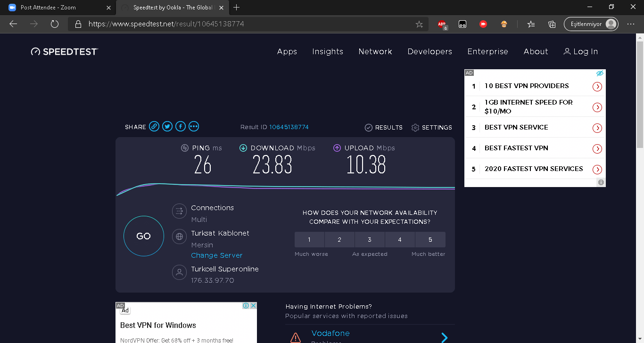
Task: Click the Change Server link
Action: click(217, 255)
